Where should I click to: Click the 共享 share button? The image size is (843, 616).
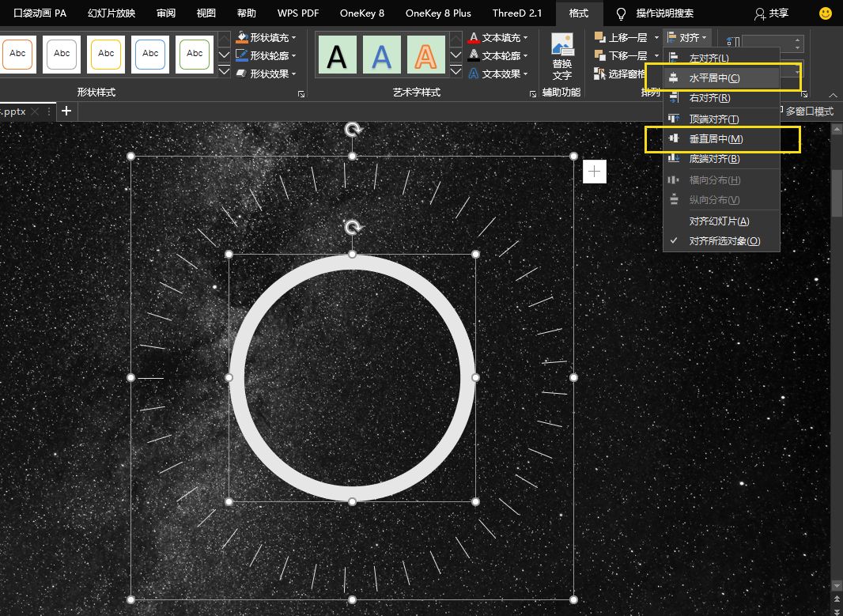(772, 13)
